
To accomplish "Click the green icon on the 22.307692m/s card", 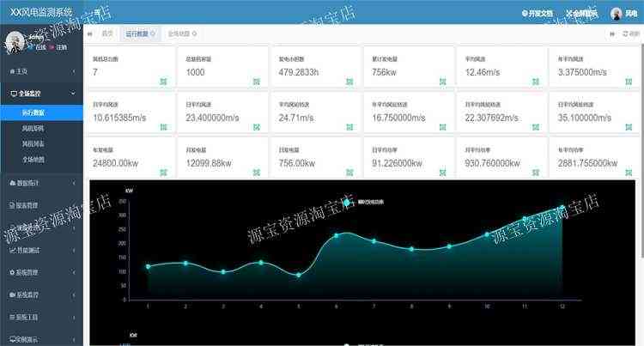I will coord(536,127).
